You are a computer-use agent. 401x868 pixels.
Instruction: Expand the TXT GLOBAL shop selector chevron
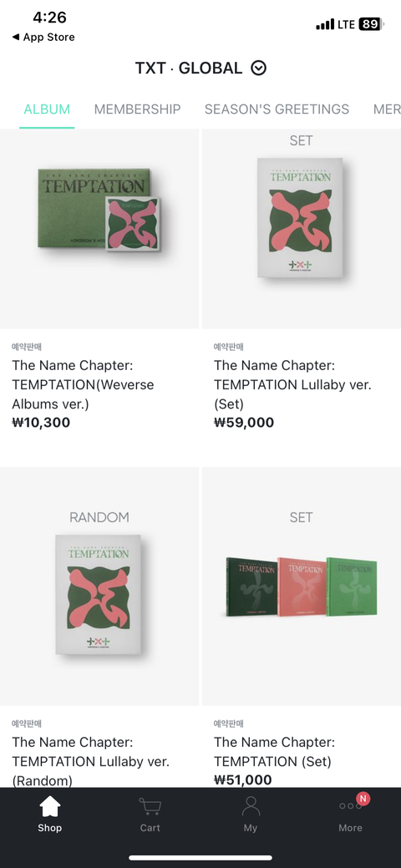(259, 69)
